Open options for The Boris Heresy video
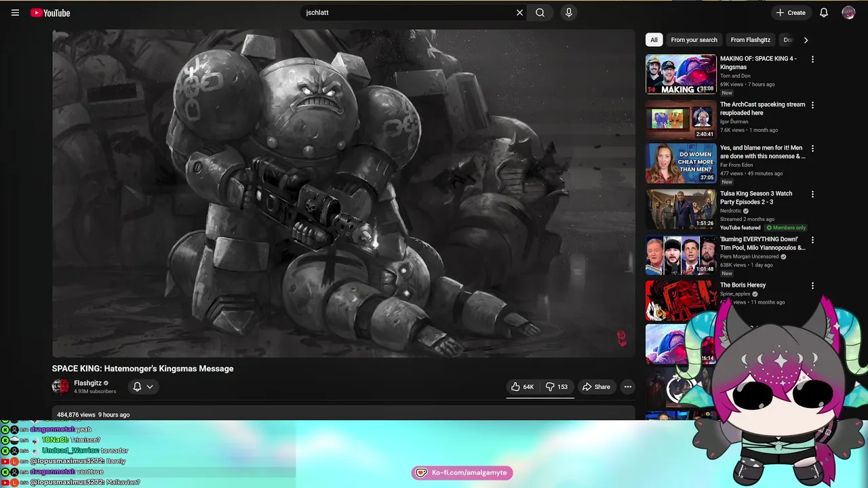The height and width of the screenshot is (488, 868). pyautogui.click(x=812, y=286)
